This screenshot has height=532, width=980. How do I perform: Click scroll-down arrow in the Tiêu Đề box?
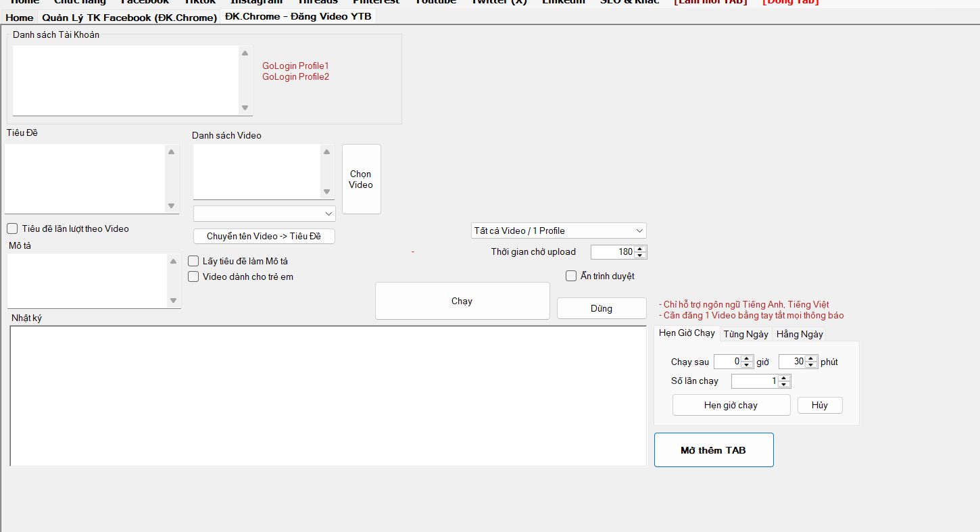[171, 205]
